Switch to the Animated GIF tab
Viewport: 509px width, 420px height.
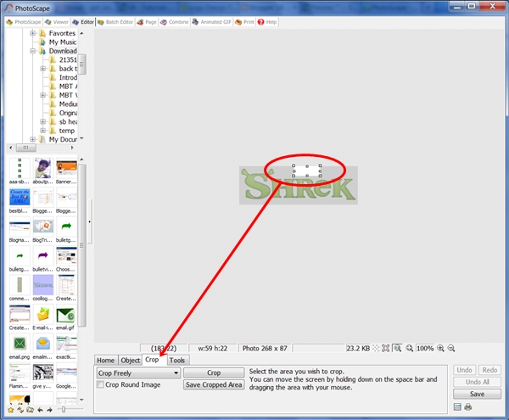click(x=211, y=22)
